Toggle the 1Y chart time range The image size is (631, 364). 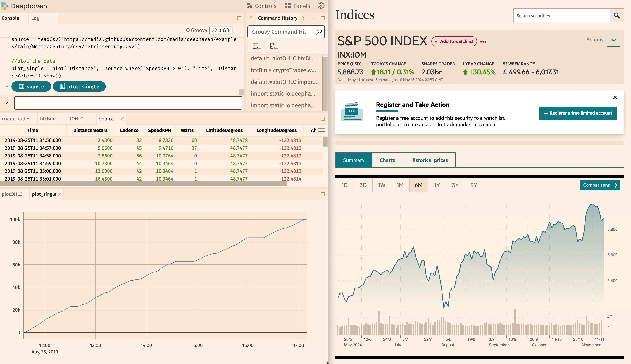pos(437,185)
